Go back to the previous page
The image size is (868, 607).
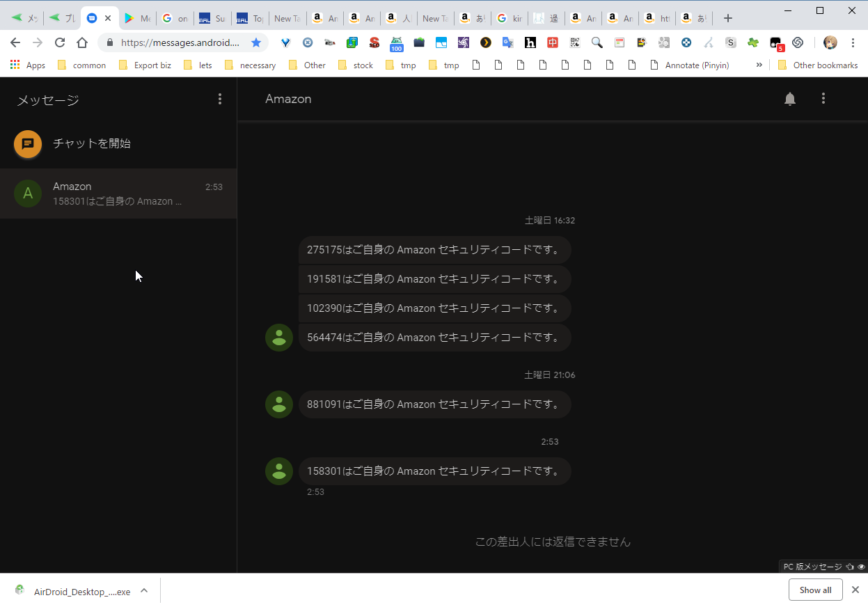tap(15, 42)
